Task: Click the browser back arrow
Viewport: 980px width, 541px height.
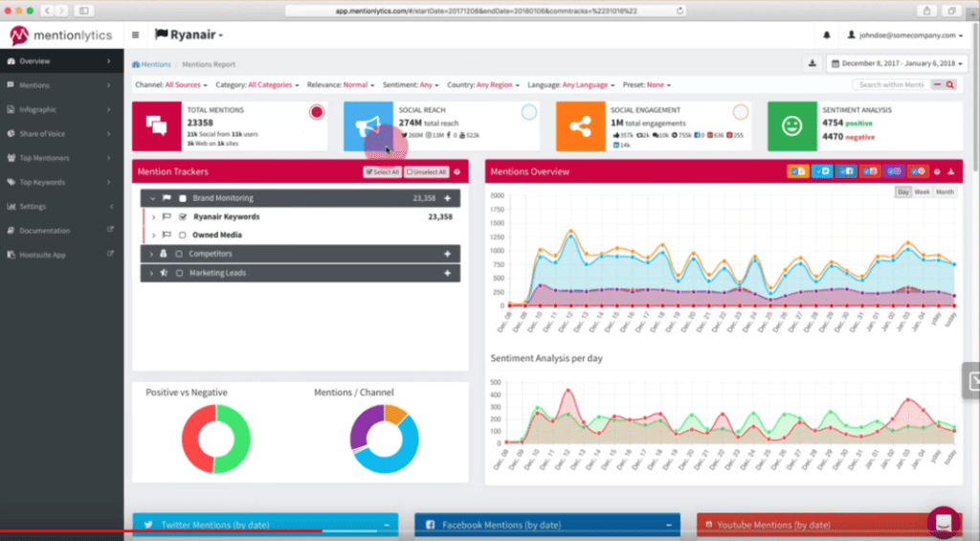Action: pyautogui.click(x=48, y=11)
